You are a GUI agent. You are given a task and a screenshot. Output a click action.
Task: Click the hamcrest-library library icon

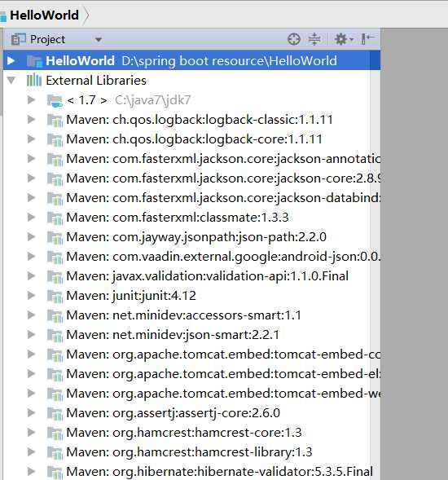pyautogui.click(x=55, y=453)
